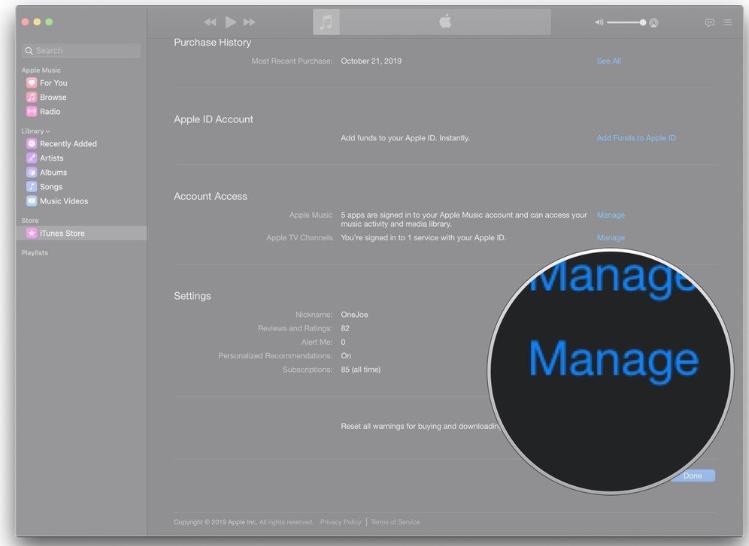The width and height of the screenshot is (749, 546).
Task: Click the Albums icon
Action: coord(32,172)
